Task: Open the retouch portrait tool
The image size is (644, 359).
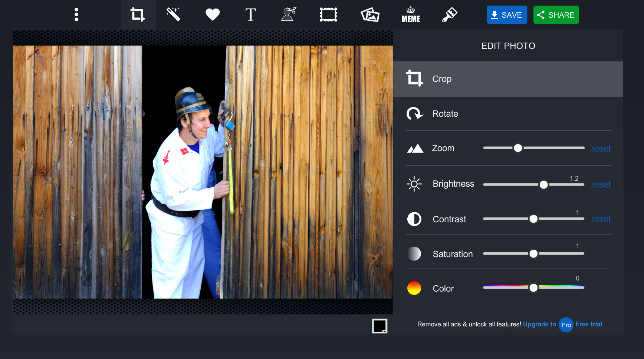Action: [289, 15]
